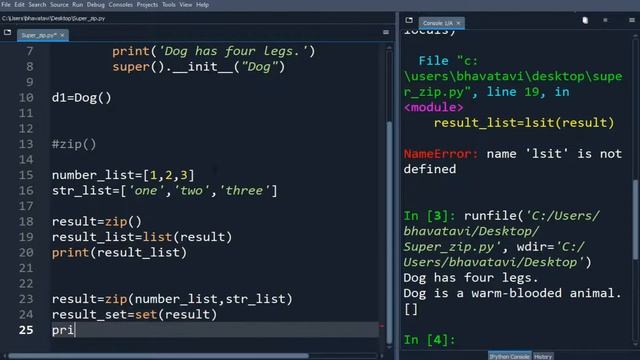Close the Super_zip.py editor tab
The width and height of the screenshot is (640, 360).
click(x=62, y=36)
